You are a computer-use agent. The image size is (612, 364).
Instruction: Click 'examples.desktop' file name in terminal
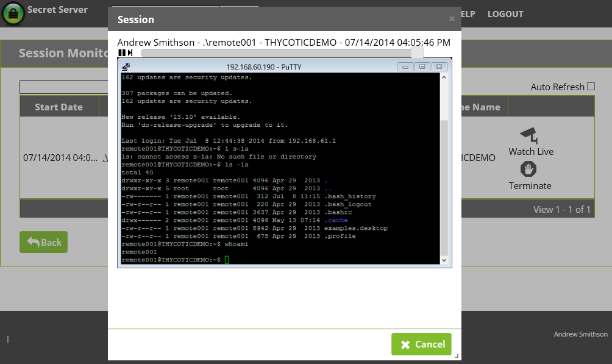pos(355,228)
